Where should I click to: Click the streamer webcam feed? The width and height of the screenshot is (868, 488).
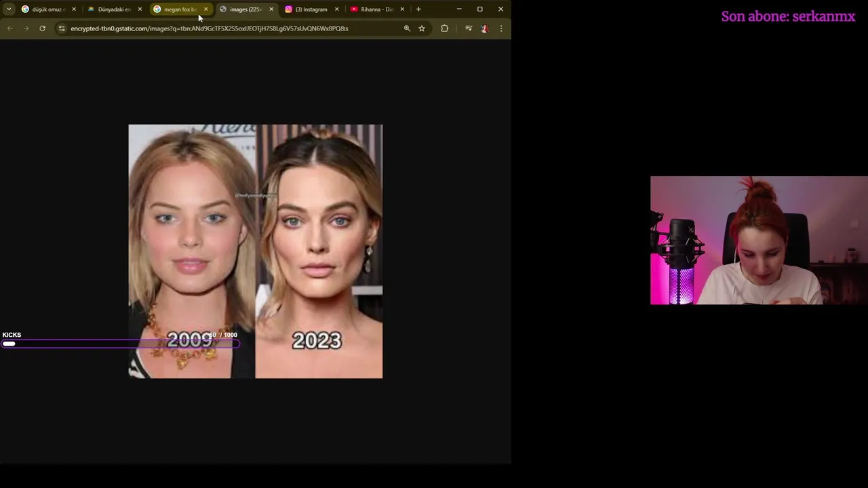759,241
